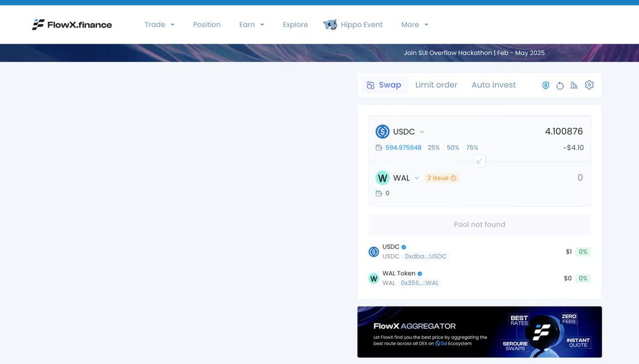Click the 0xdba...::USDC contract address

(425, 257)
